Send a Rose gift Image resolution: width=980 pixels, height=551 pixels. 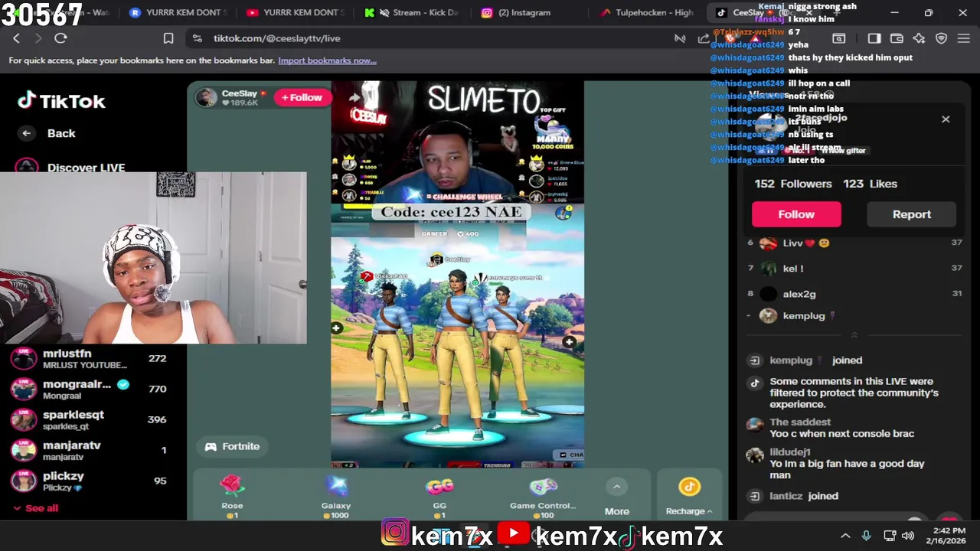pos(232,496)
